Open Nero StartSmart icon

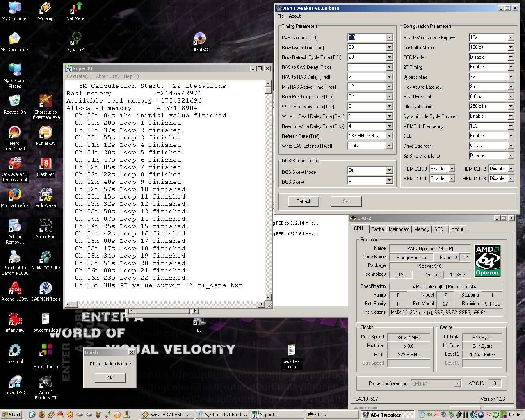15,138
